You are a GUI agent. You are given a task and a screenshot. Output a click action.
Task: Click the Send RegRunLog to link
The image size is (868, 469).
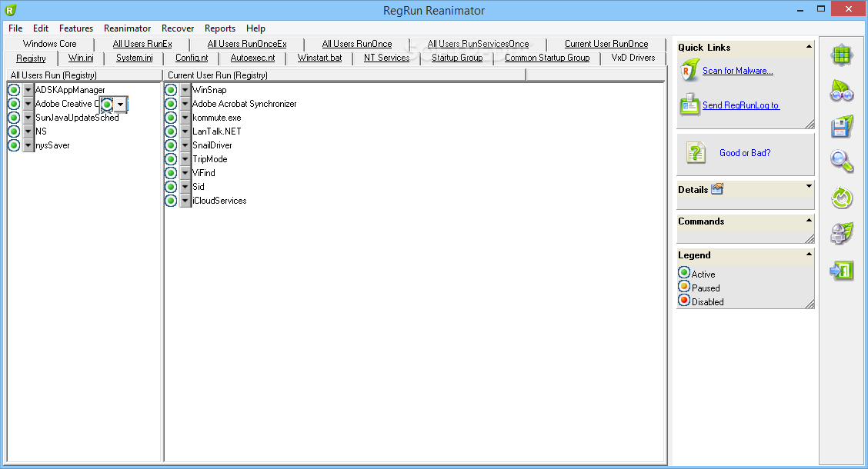[741, 105]
